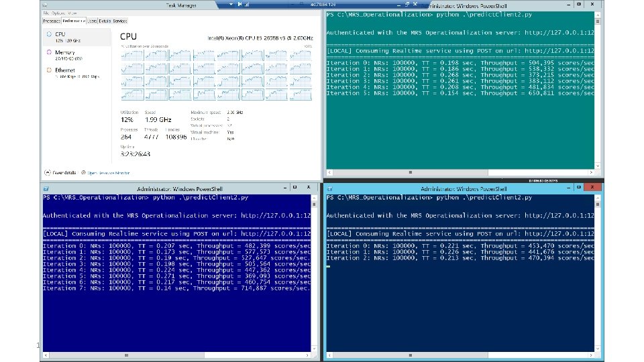Open the Options menu in Task Manager

58,13
